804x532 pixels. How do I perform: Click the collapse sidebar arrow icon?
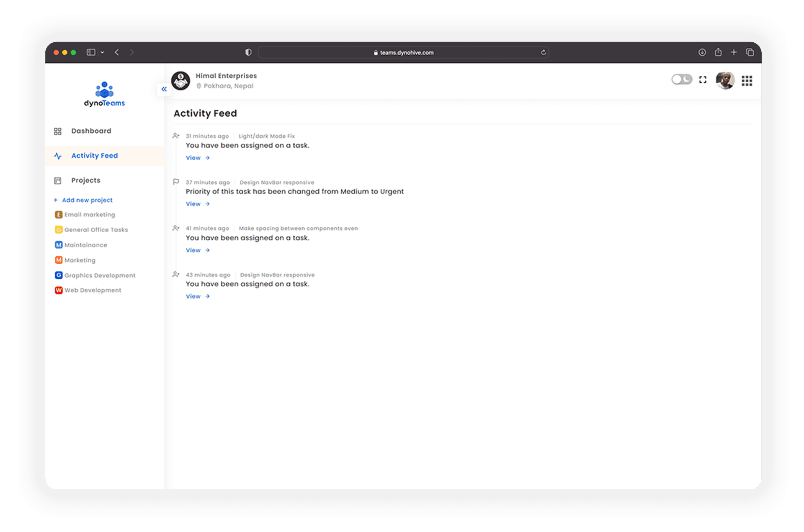164,89
